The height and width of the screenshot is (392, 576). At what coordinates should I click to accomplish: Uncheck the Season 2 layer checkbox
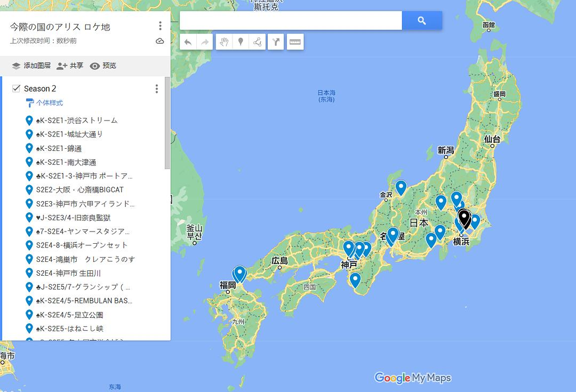(16, 89)
